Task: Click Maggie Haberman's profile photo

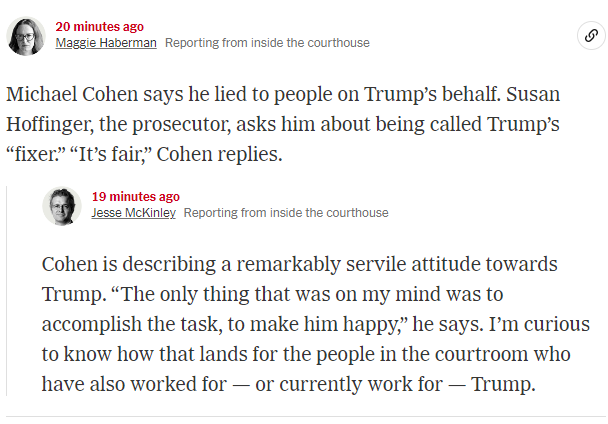Action: (x=26, y=36)
